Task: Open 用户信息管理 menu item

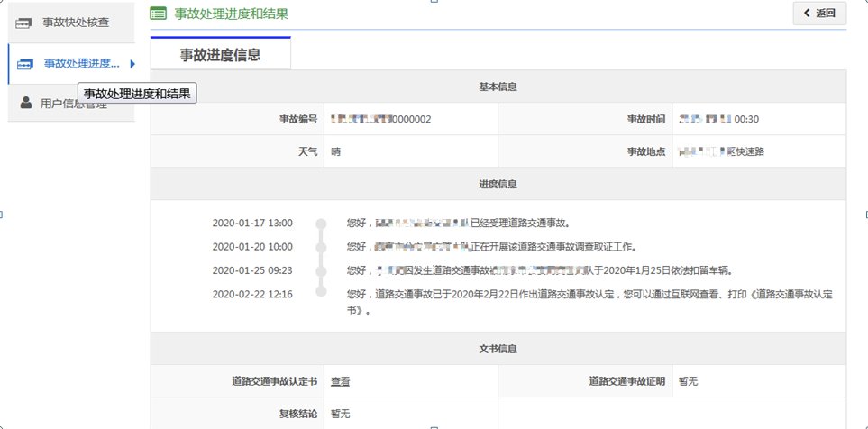Action: [78, 105]
